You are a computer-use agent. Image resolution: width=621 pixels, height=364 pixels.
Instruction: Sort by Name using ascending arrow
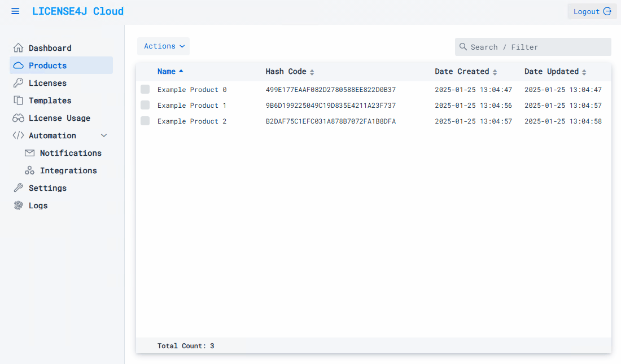tap(181, 71)
